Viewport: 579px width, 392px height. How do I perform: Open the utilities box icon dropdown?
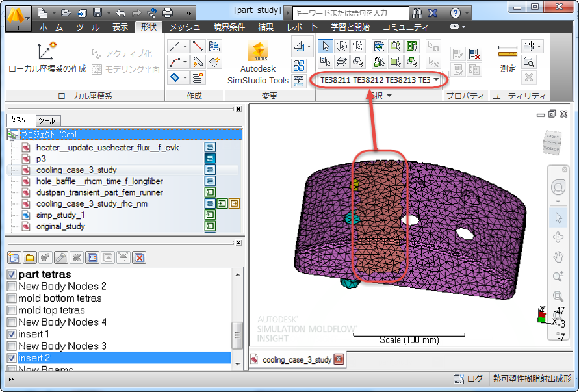point(539,47)
